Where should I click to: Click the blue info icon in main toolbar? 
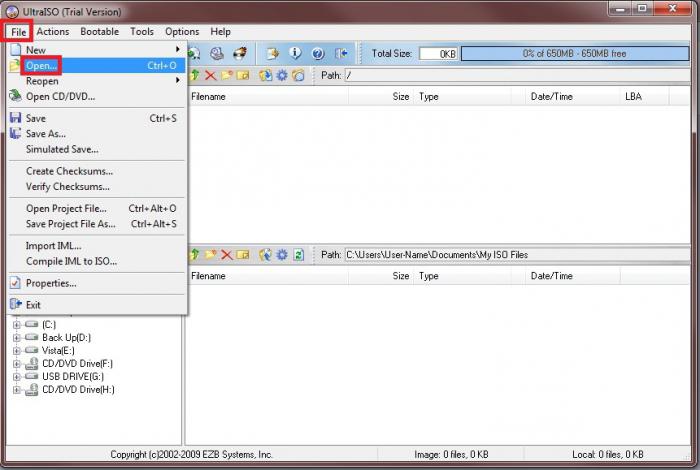295,53
